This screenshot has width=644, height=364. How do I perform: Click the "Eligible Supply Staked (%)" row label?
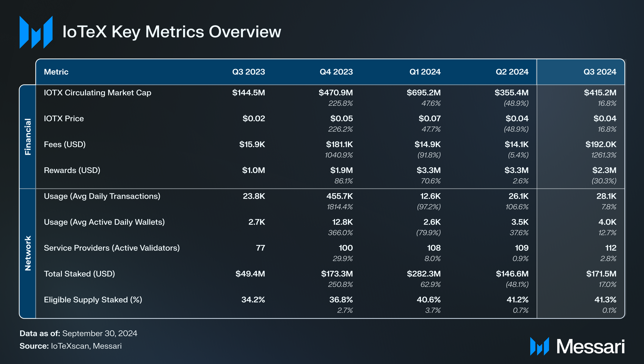pyautogui.click(x=93, y=300)
